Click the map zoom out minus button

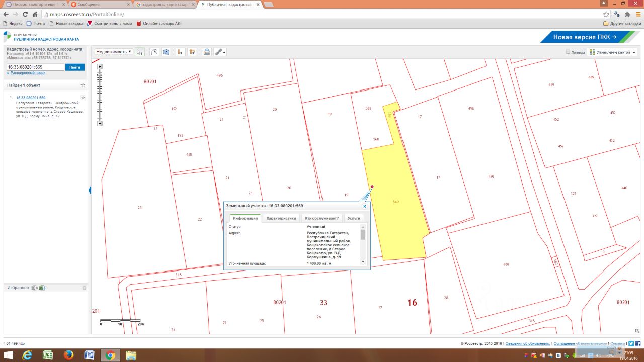click(x=100, y=123)
